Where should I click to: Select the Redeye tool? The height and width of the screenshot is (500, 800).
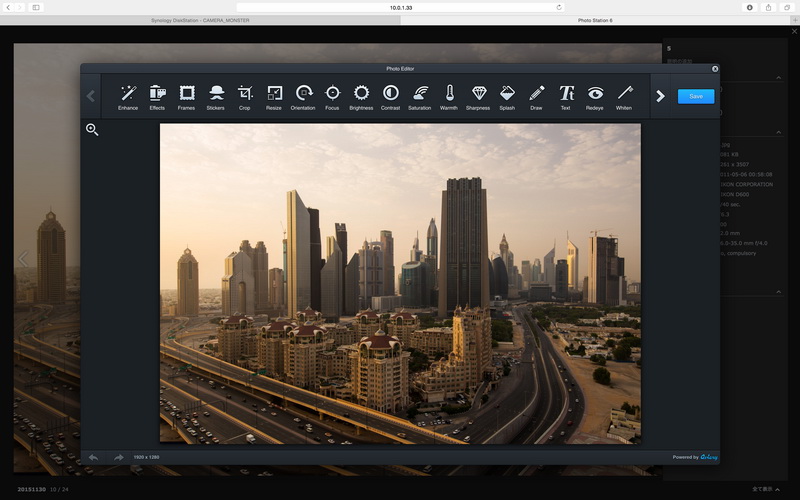[595, 97]
